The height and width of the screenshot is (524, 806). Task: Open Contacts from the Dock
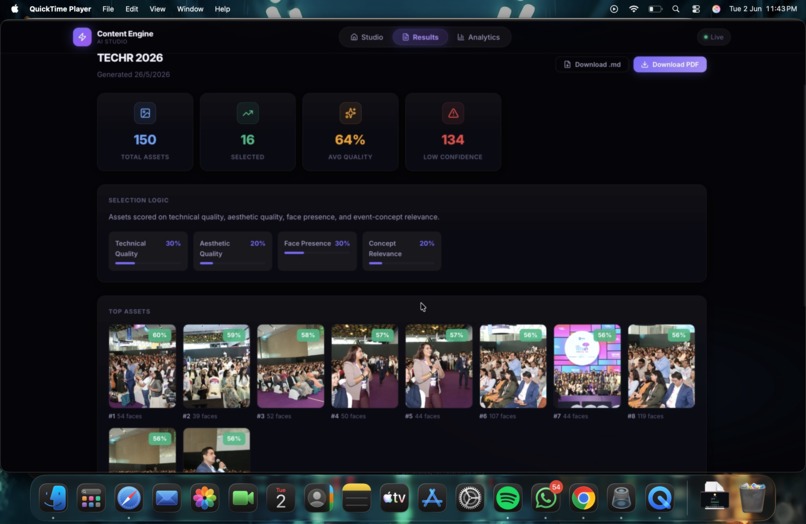tap(318, 498)
